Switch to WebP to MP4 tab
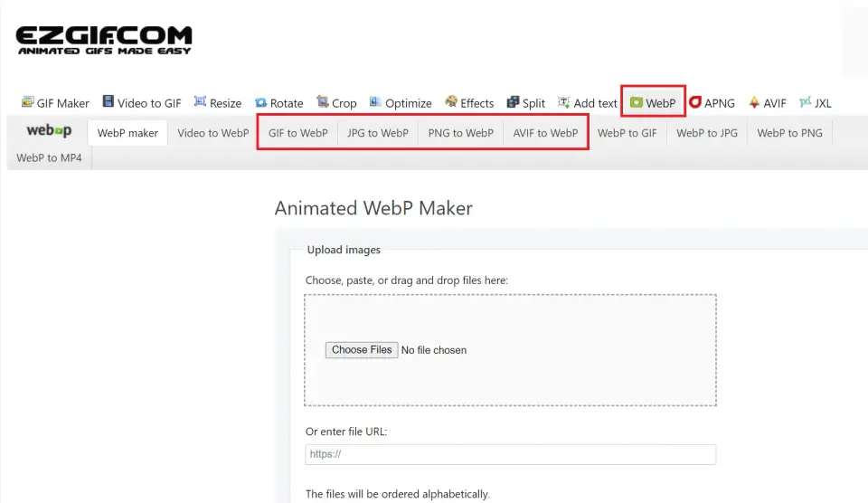The height and width of the screenshot is (503, 868). [49, 158]
